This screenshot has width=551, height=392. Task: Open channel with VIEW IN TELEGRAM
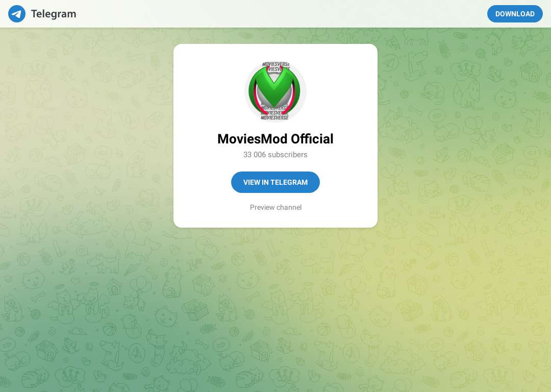click(x=275, y=182)
